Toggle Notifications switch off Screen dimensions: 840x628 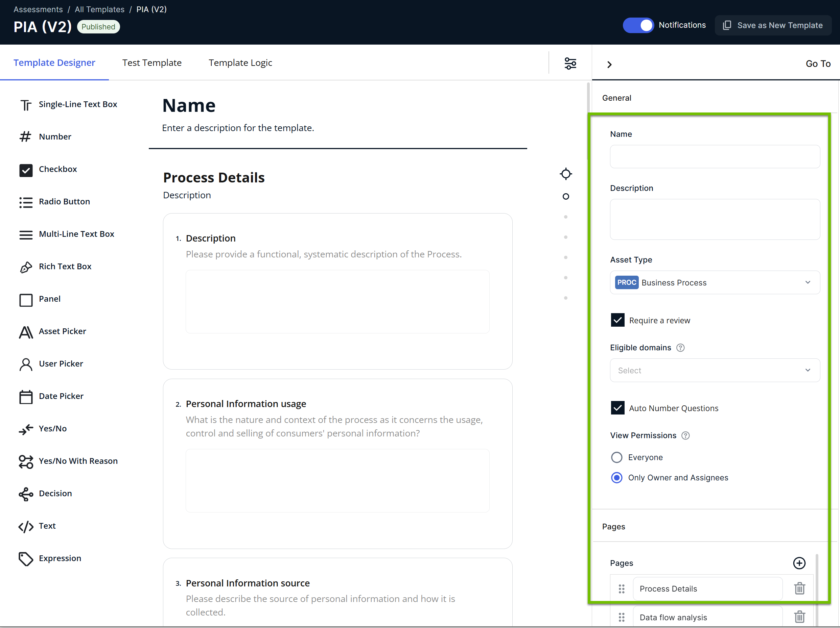pyautogui.click(x=638, y=25)
